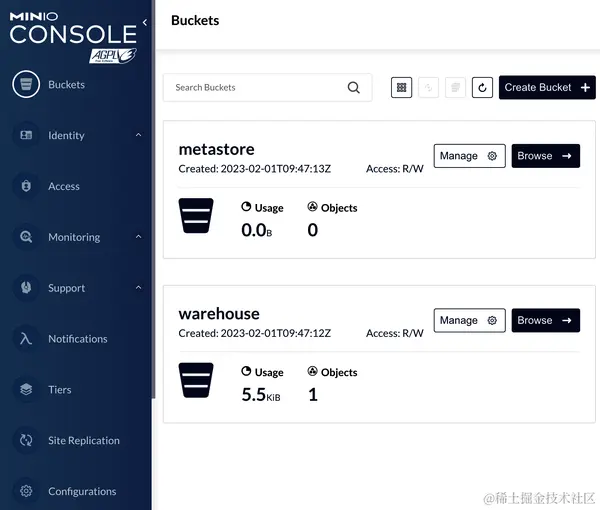Browse the metastore bucket
Image resolution: width=600 pixels, height=510 pixels.
pos(546,156)
